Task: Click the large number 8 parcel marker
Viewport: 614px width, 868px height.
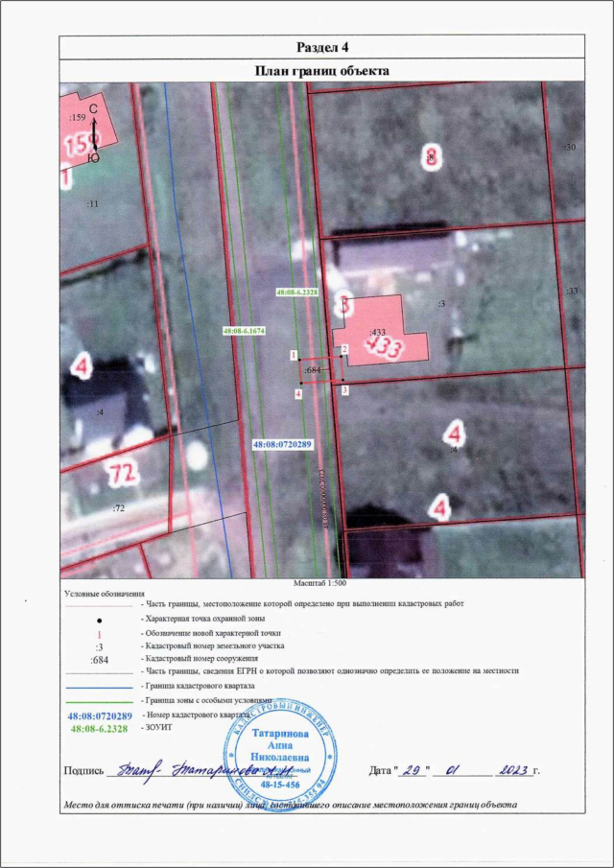Action: tap(433, 156)
